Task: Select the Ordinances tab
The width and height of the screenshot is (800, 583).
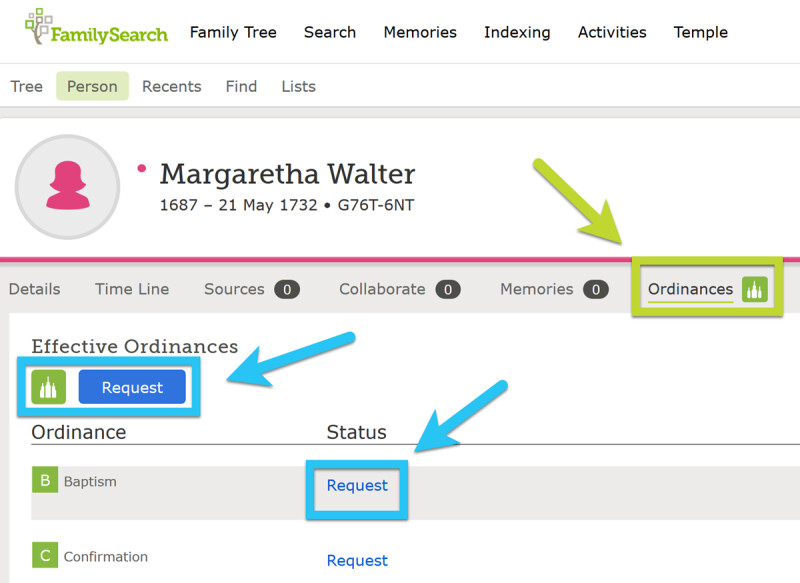Action: [x=690, y=289]
